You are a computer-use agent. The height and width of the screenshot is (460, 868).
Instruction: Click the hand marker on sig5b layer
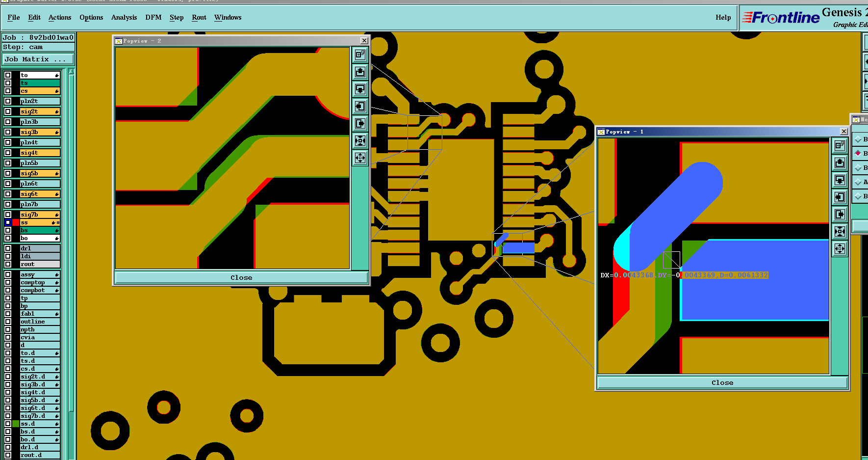click(57, 173)
